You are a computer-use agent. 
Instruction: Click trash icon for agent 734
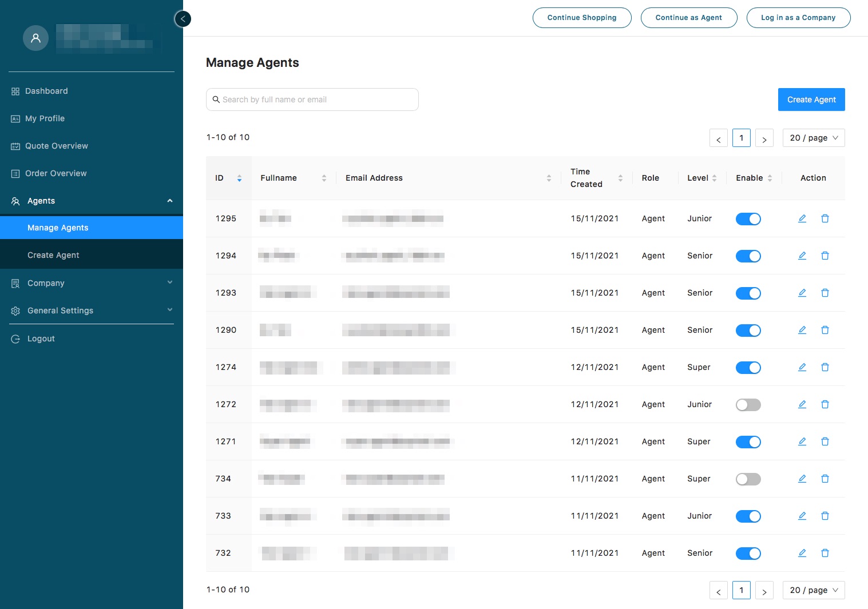click(x=825, y=479)
